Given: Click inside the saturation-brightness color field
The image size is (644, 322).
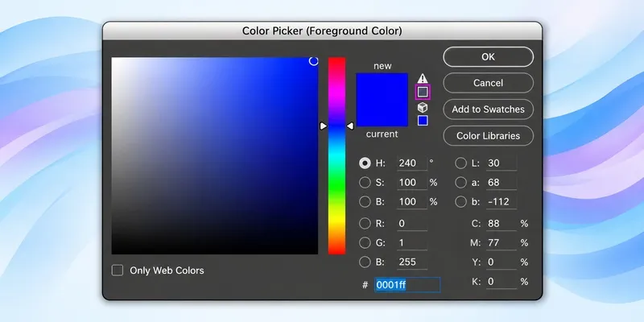Looking at the screenshot, I should tap(215, 155).
